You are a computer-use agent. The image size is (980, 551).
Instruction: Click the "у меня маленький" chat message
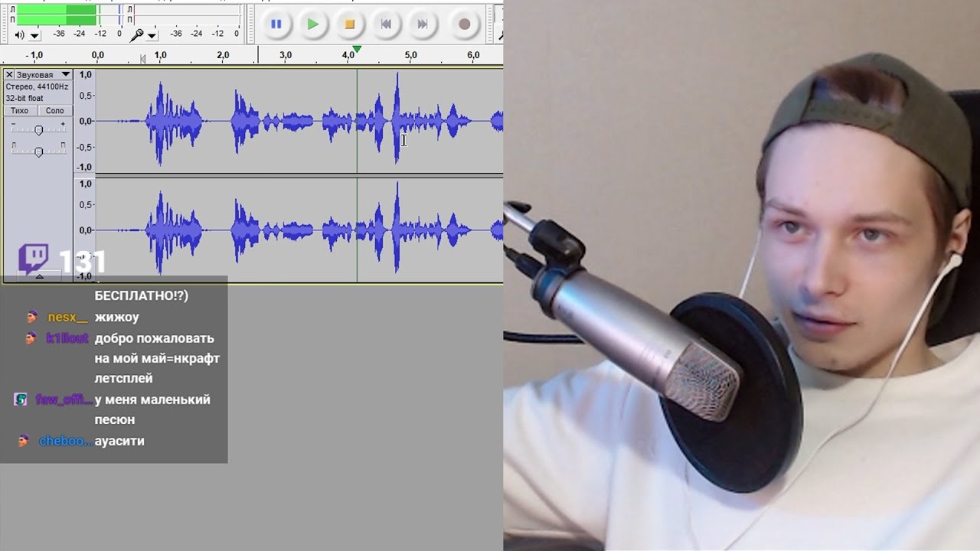(152, 399)
